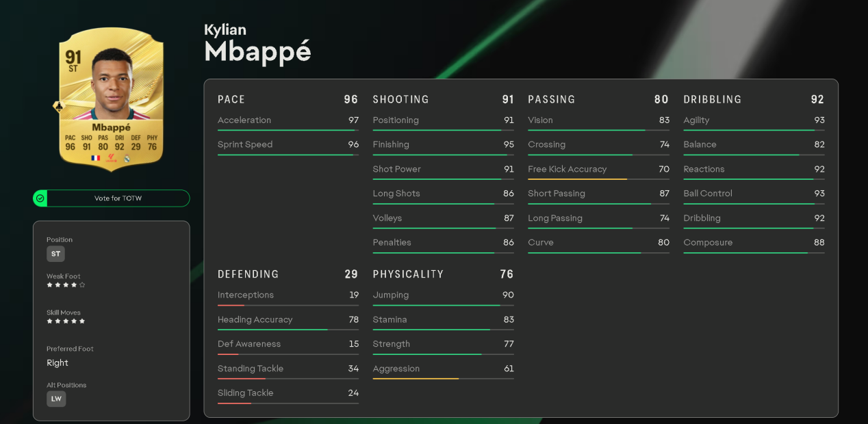Click the Preferred Foot value Right

tap(58, 363)
